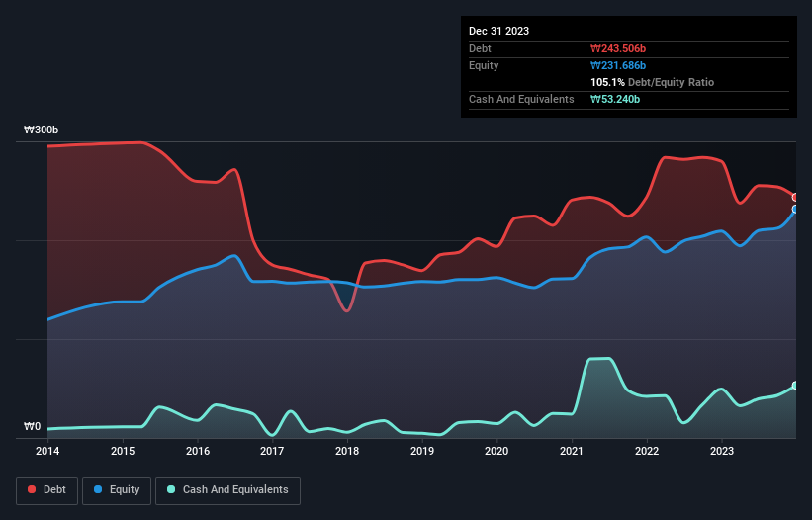
Task: Toggle the Cash And Equivalents legend button
Action: click(x=227, y=490)
